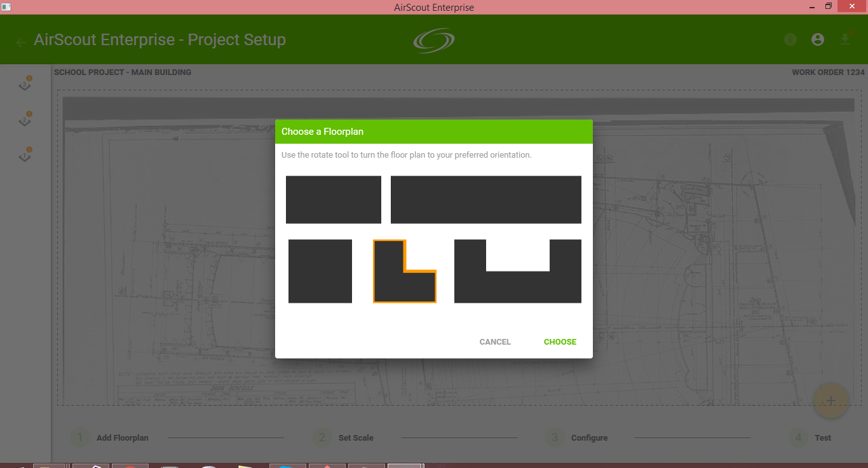The image size is (868, 468).
Task: Go to step 3 Configure
Action: coord(576,437)
